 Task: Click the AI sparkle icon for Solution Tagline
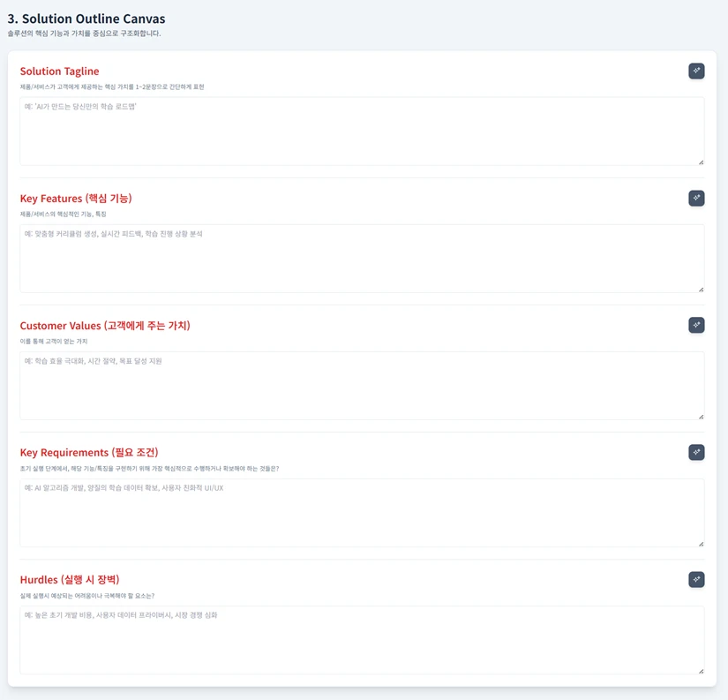point(696,71)
